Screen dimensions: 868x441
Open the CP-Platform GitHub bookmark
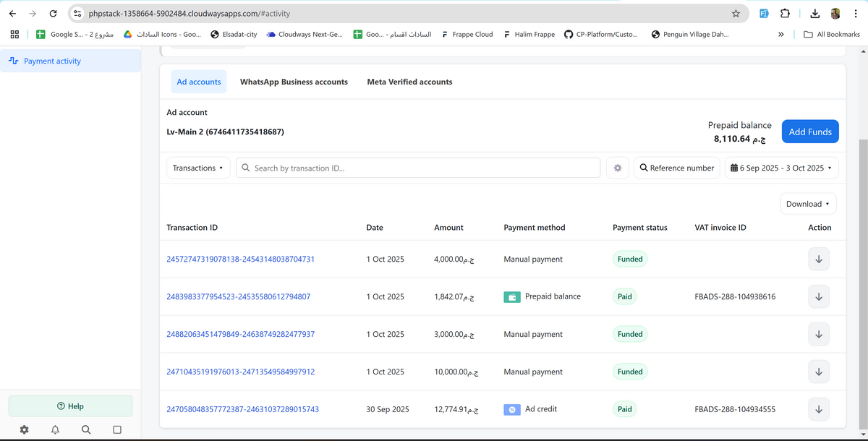601,34
